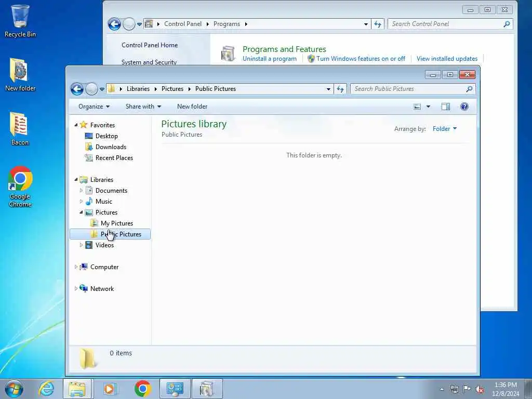Open View installed updates link
This screenshot has height=399, width=532.
[x=447, y=59]
